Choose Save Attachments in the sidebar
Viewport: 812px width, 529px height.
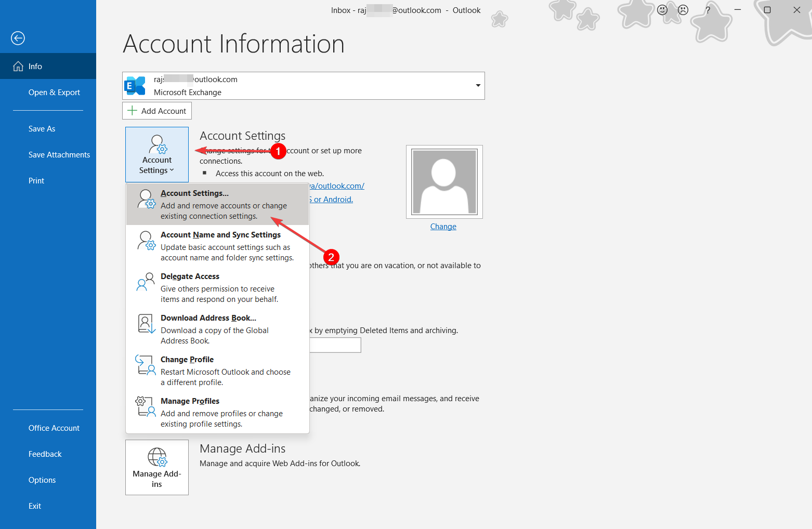48,154
